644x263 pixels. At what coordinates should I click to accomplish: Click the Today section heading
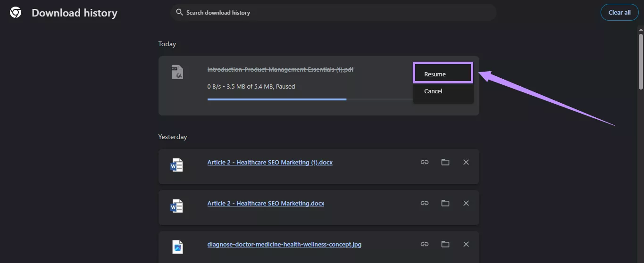coord(167,44)
